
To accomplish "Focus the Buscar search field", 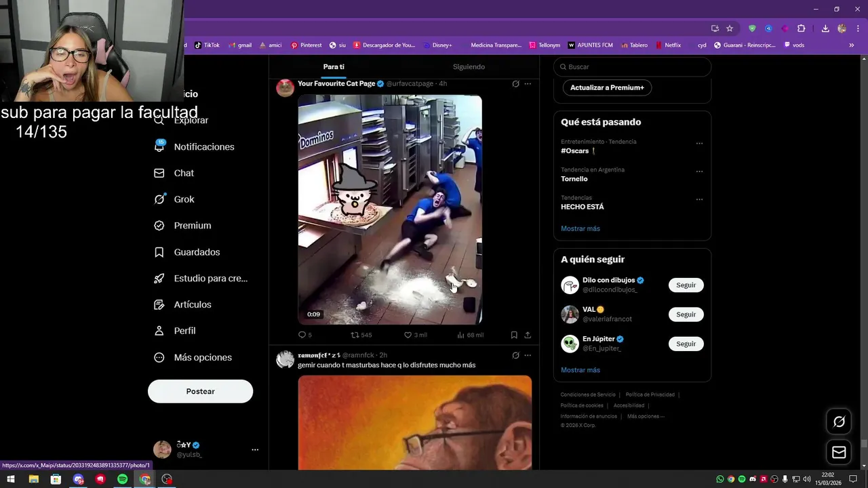I will [x=632, y=66].
